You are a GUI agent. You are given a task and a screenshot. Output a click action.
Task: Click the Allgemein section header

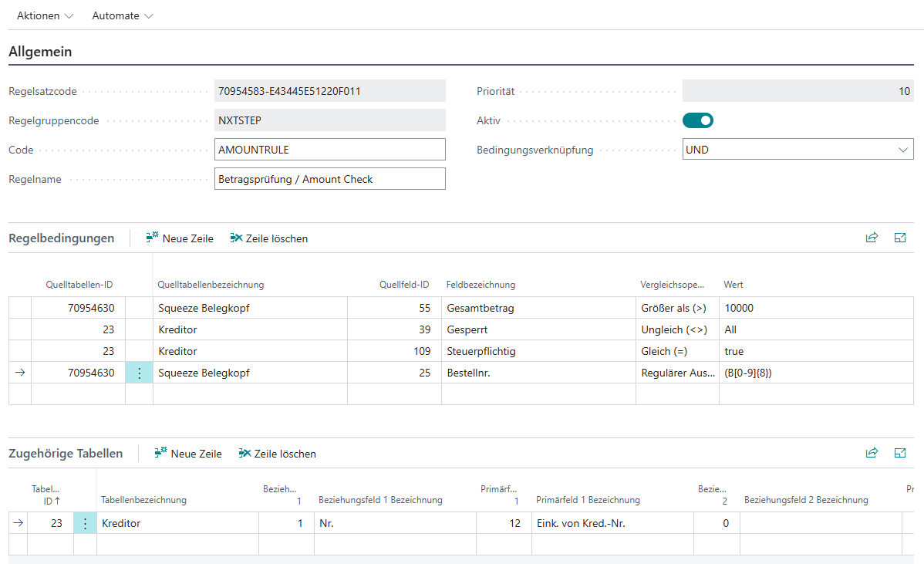(40, 52)
